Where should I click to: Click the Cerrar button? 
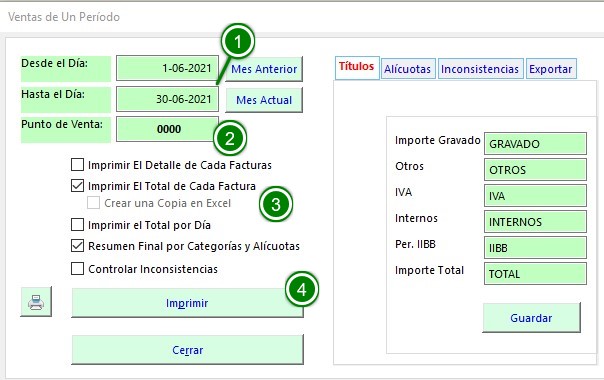pos(187,350)
